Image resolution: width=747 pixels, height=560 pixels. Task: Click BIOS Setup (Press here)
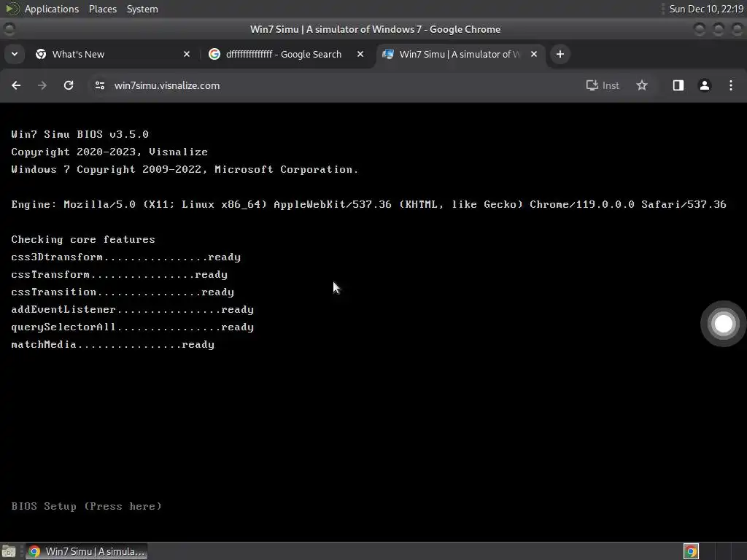(87, 506)
